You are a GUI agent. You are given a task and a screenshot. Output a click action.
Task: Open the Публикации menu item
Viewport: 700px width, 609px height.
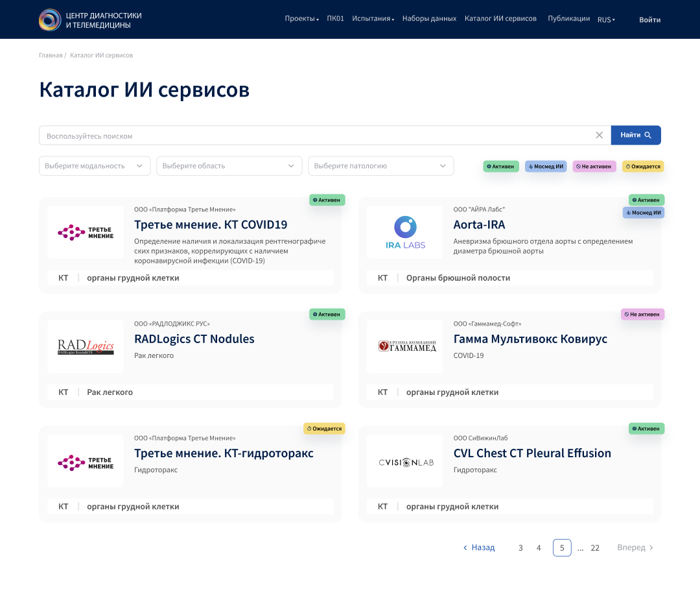[x=569, y=19]
